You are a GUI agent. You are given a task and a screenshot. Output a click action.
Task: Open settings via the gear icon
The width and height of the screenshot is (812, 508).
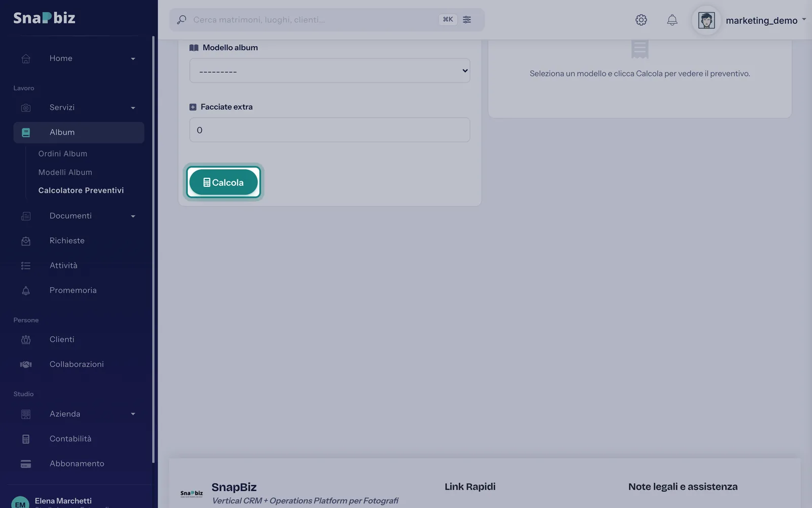(x=641, y=20)
